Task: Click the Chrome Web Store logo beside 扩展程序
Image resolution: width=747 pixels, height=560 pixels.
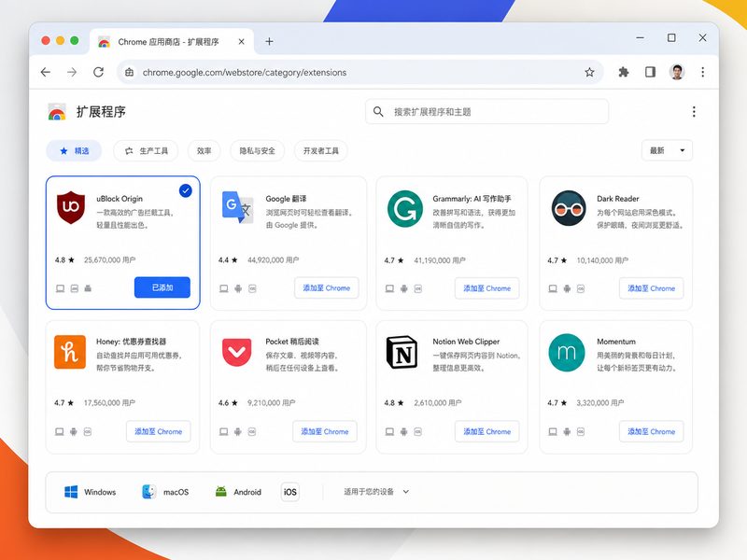Action: tap(57, 112)
